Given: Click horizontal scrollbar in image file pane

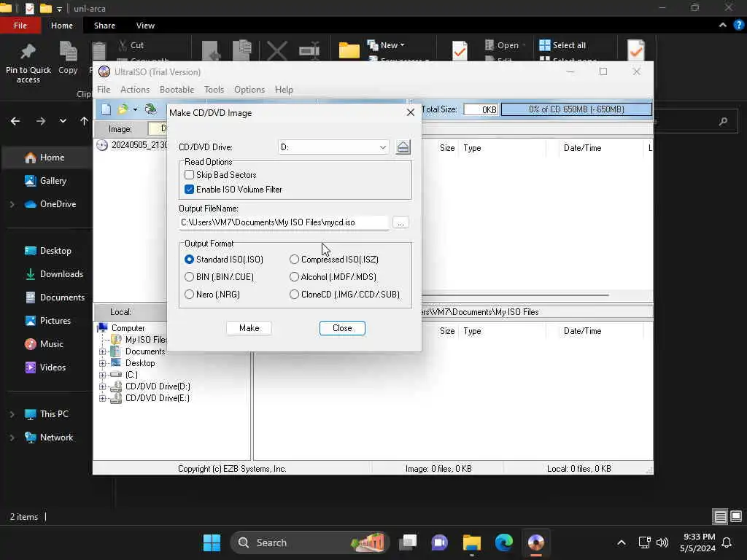Looking at the screenshot, I should click(x=516, y=295).
